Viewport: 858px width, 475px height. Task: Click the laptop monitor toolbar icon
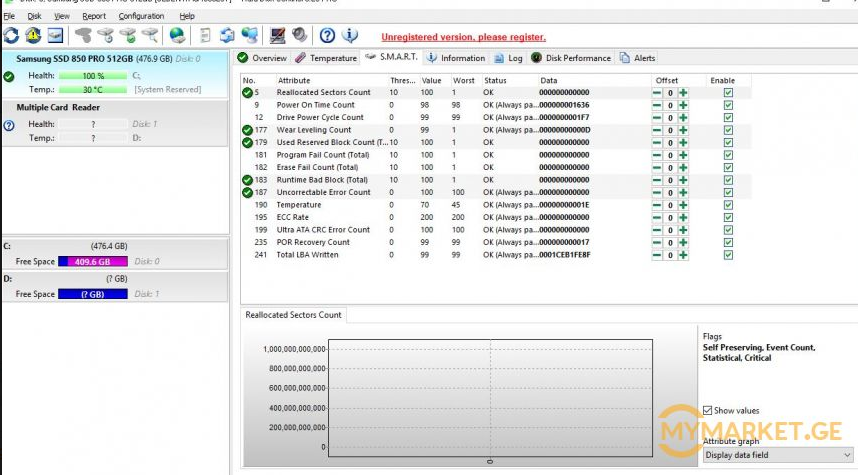click(277, 36)
